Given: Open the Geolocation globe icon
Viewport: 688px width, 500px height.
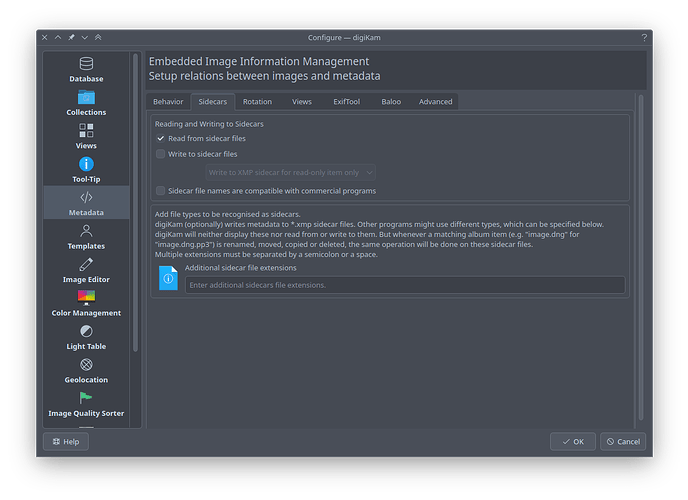Looking at the screenshot, I should [86, 364].
